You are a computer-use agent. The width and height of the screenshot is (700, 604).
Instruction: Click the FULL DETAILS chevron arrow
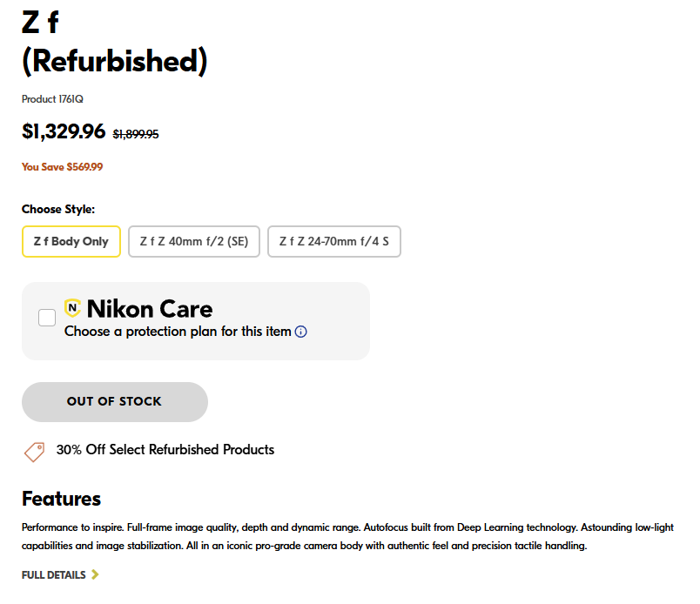95,574
